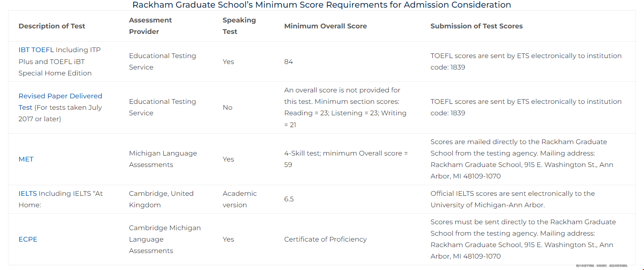Click the Academic version cell

(x=239, y=199)
